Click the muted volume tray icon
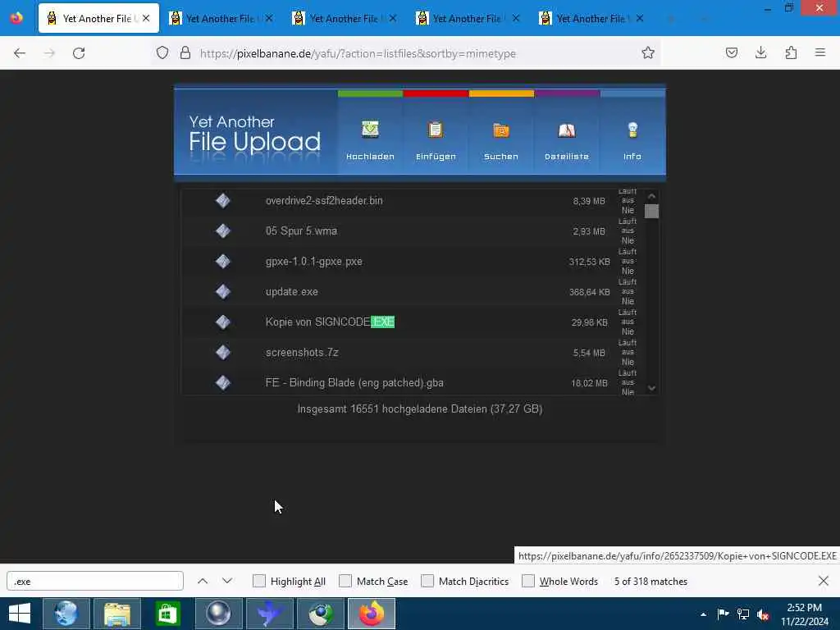 coord(763,614)
